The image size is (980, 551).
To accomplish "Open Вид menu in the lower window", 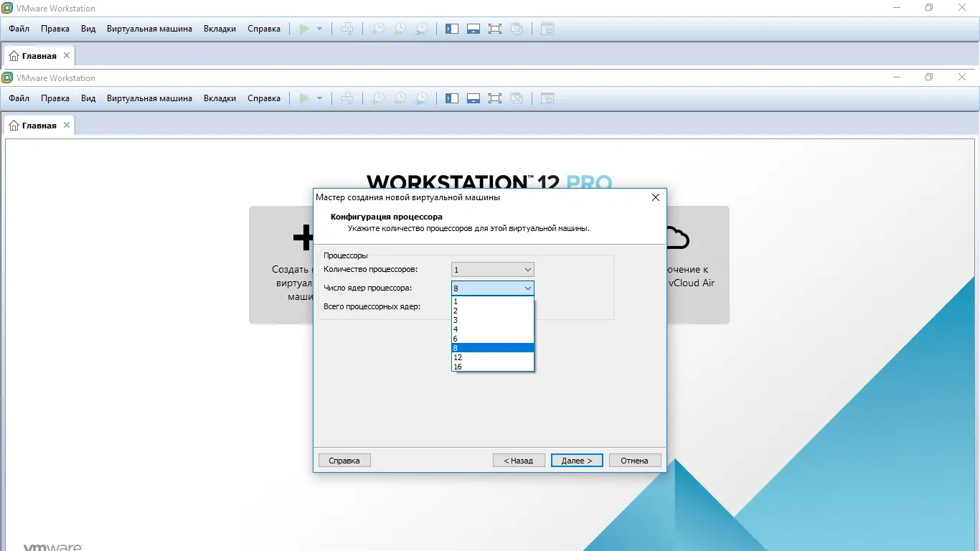I will (88, 98).
